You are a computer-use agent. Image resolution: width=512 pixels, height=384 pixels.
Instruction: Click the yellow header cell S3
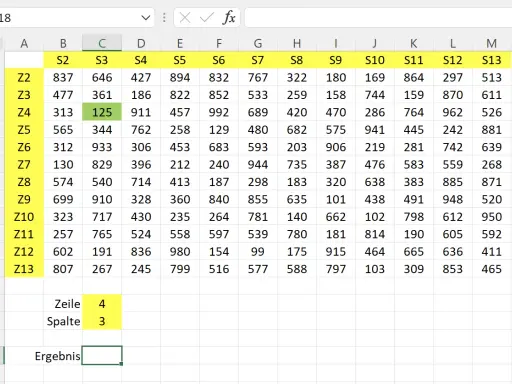102,60
